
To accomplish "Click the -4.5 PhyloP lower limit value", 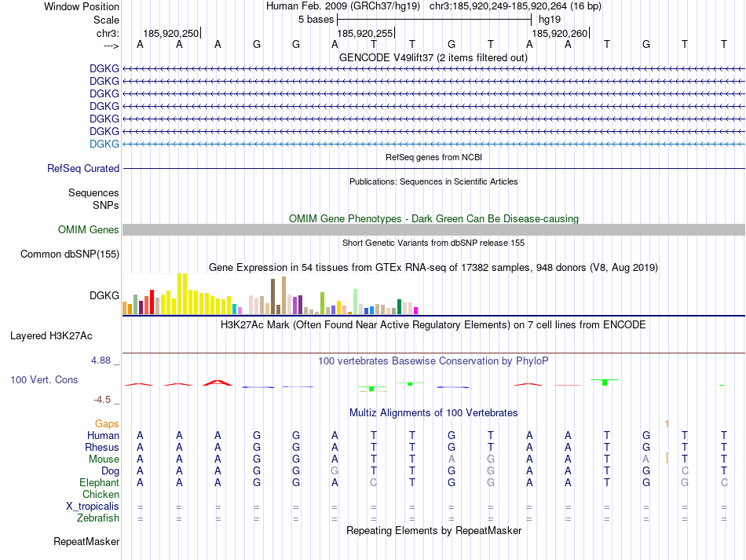I will [102, 400].
